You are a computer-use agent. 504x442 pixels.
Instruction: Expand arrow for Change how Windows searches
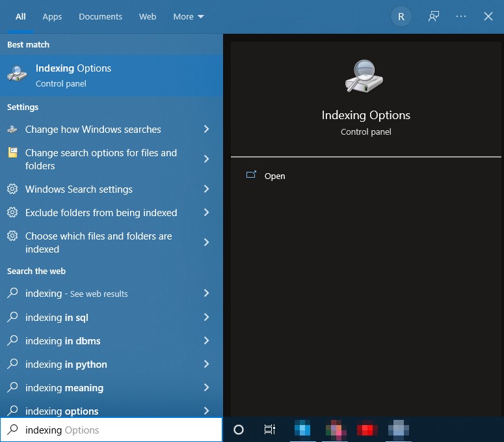point(206,130)
